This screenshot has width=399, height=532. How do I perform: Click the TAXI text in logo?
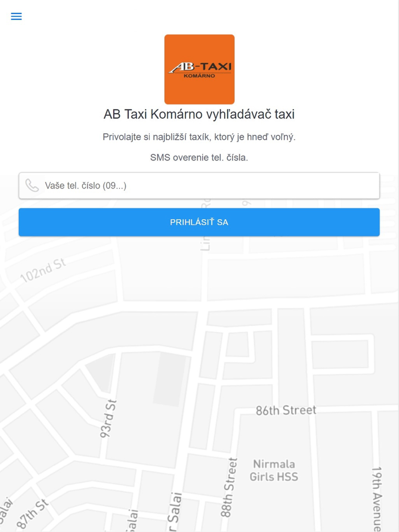tap(216, 66)
